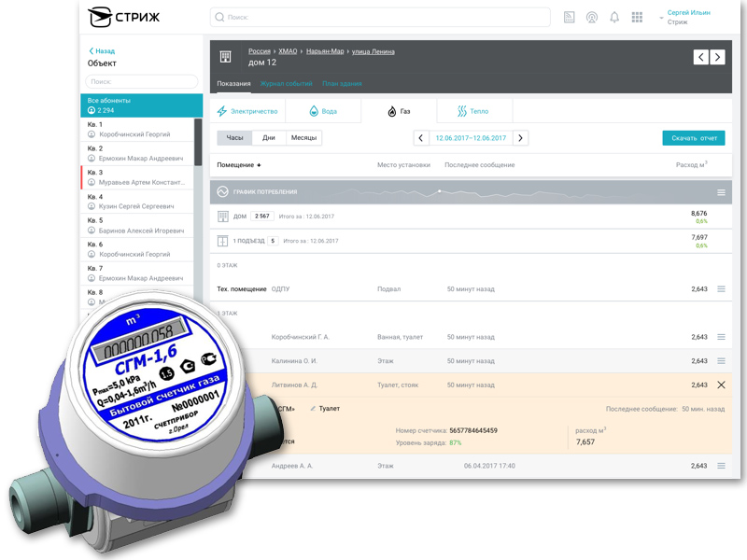The image size is (747, 560).
Task: Select Кв. 2 Ермохин Макар Андреевич
Action: (137, 153)
